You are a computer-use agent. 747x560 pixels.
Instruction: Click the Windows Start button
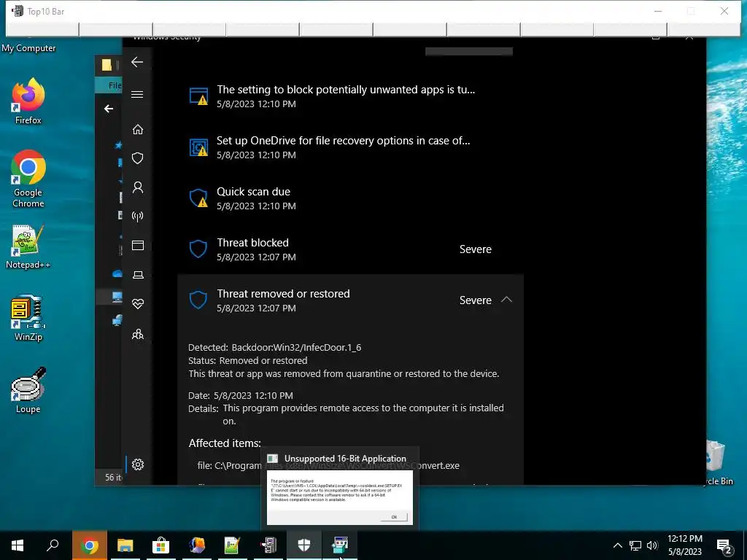pos(18,545)
